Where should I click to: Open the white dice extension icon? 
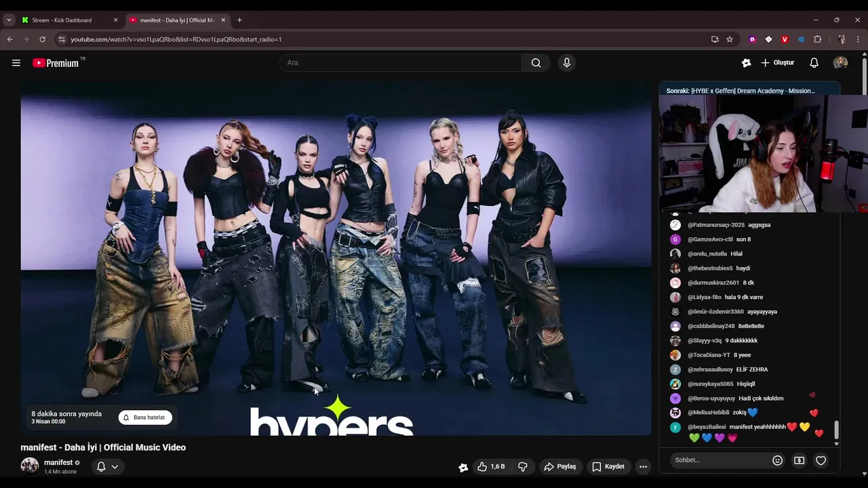coord(768,39)
